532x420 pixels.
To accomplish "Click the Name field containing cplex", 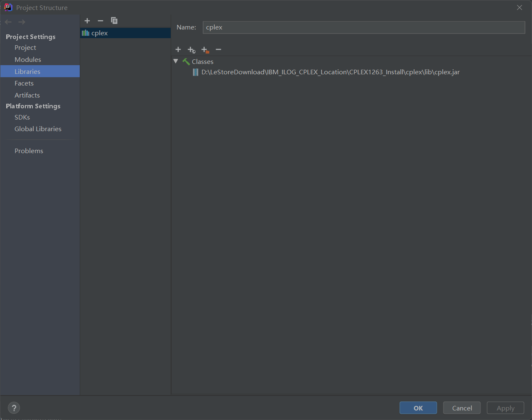I will point(364,27).
